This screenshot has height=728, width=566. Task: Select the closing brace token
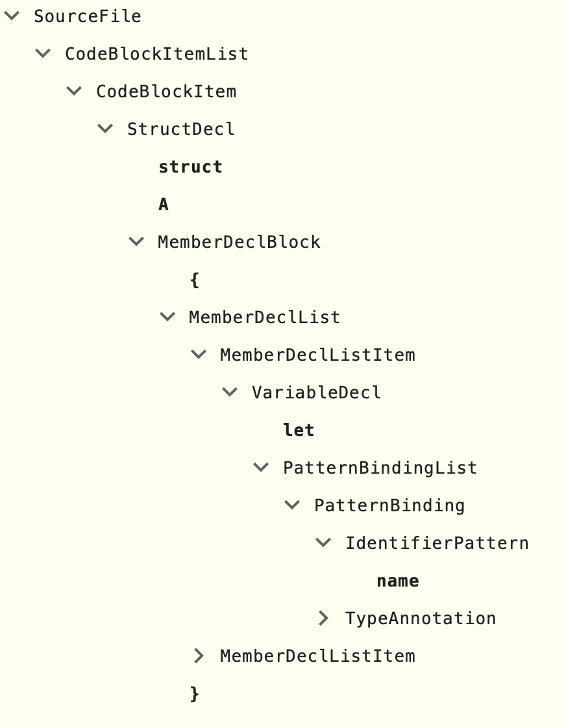point(193,693)
